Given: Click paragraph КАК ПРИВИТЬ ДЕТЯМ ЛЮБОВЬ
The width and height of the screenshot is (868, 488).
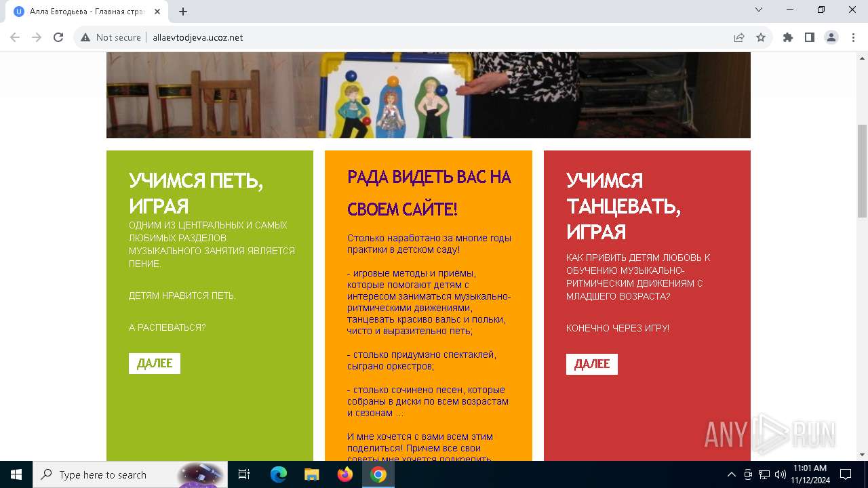Looking at the screenshot, I should tap(638, 277).
